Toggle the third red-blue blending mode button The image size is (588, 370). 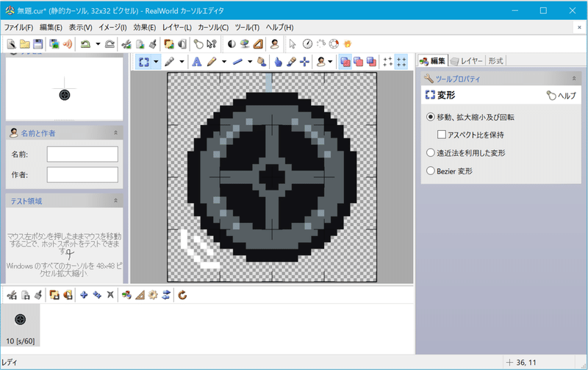(372, 62)
